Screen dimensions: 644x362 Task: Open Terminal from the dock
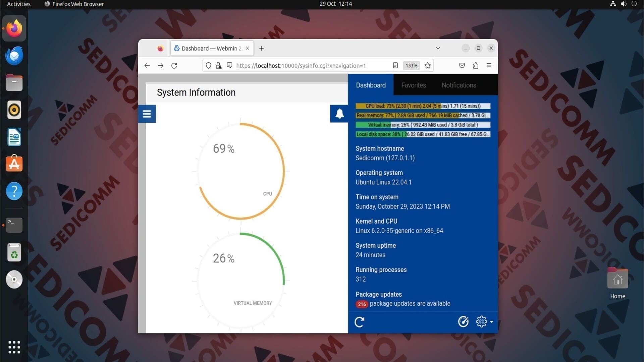coord(14,225)
